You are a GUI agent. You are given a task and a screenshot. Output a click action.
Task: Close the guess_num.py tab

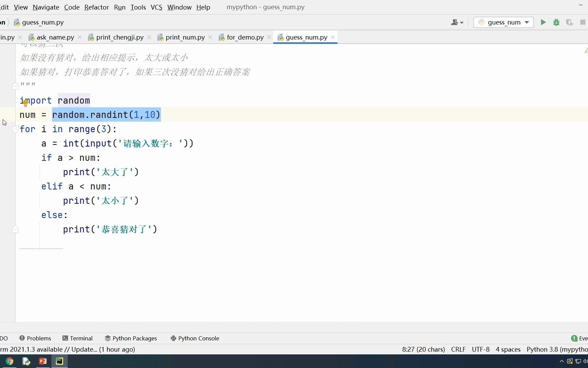333,37
